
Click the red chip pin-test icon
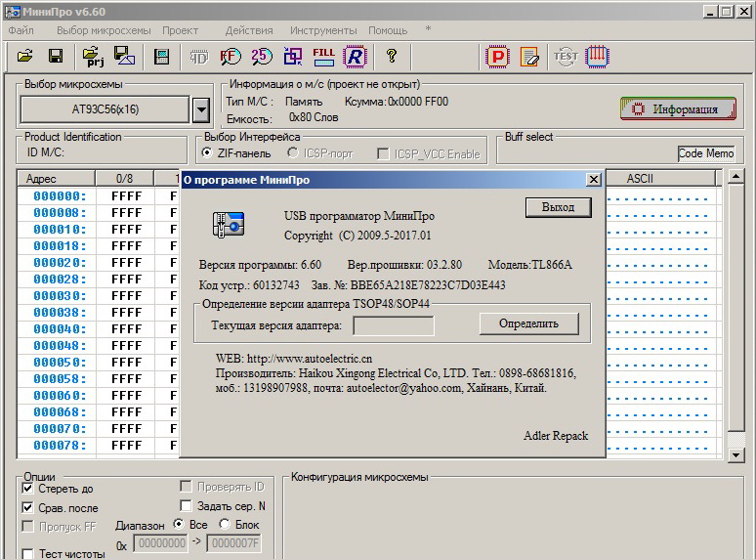coord(597,57)
